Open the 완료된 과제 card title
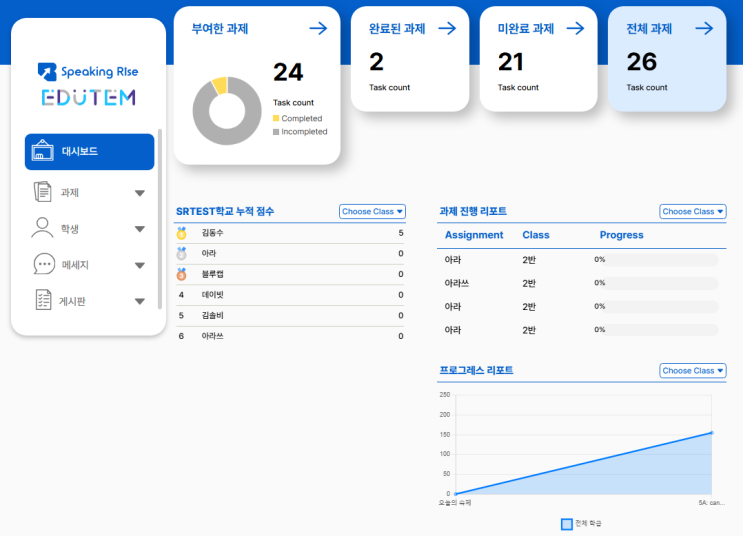The height and width of the screenshot is (536, 743). point(397,28)
